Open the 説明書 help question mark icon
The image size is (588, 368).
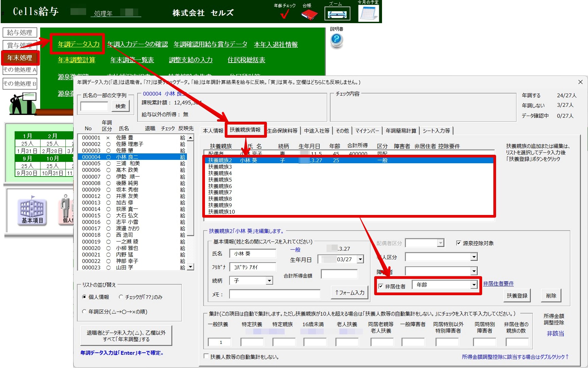[x=336, y=40]
